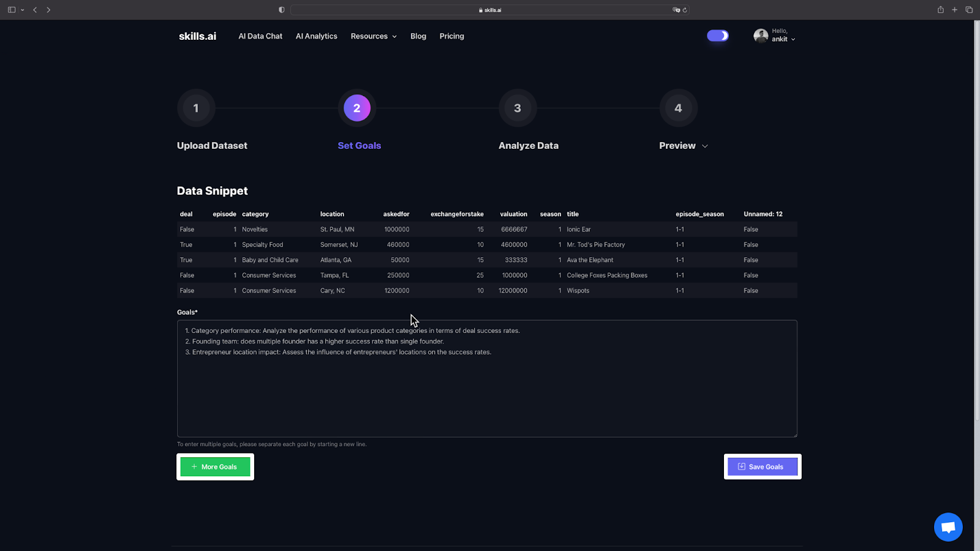Click the 'Cary, NC' location cell
Viewport: 980px width, 551px height.
pos(333,291)
